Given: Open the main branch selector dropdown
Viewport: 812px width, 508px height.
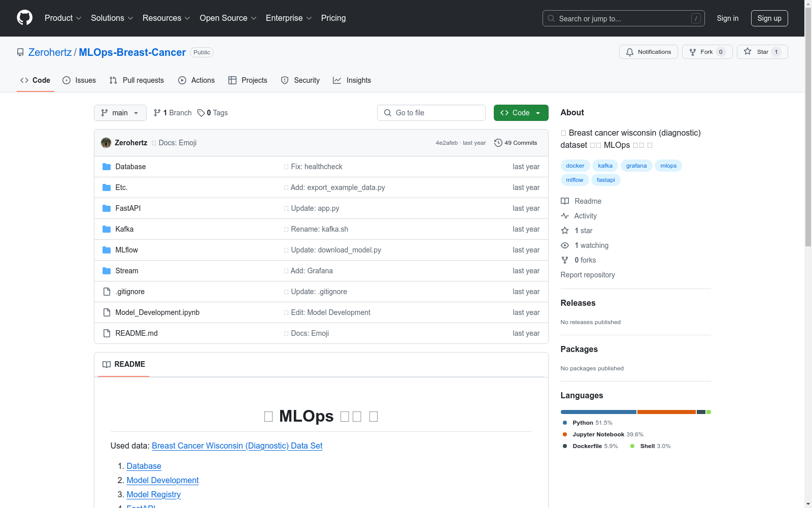Looking at the screenshot, I should [x=120, y=113].
